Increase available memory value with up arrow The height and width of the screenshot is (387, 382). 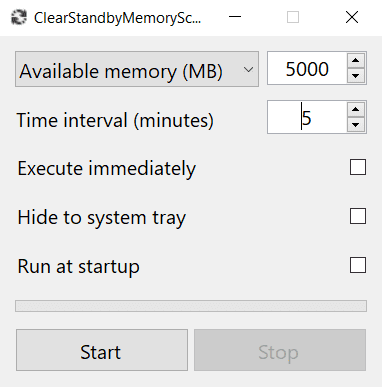[x=356, y=61]
